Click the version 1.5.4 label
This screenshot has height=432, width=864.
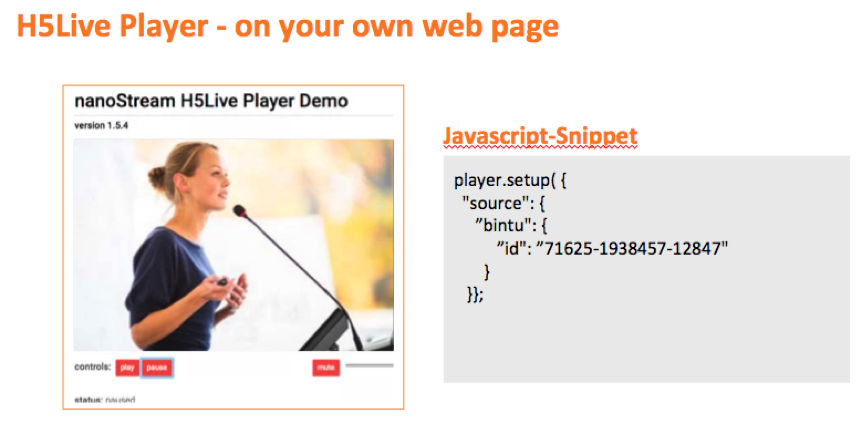point(101,126)
